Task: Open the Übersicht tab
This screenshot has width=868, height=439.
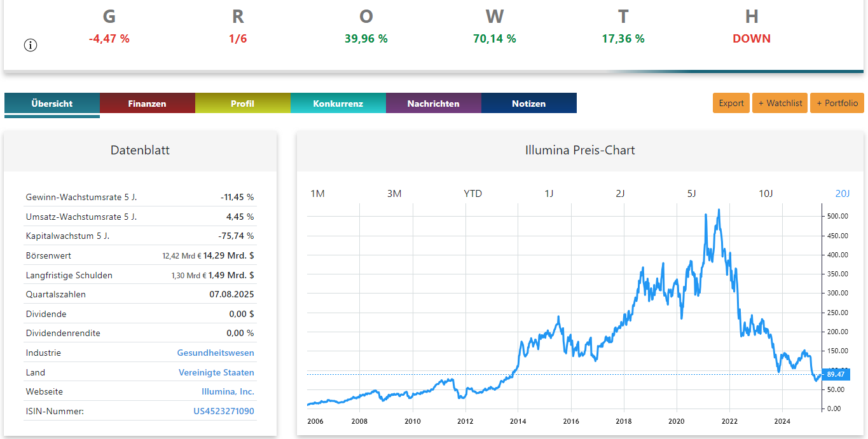Action: [x=52, y=104]
